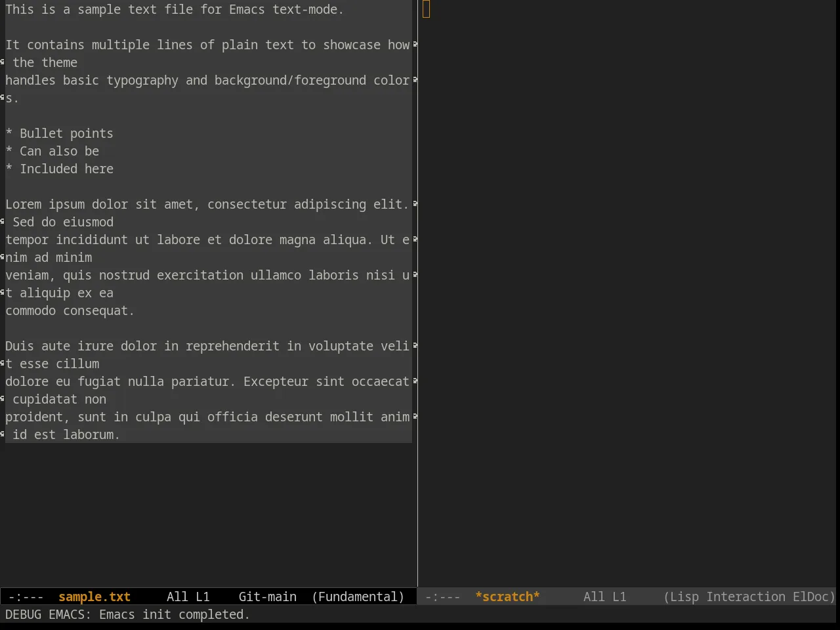Click sample.txt buffer name in mode line
Viewport: 840px width, 630px height.
94,597
